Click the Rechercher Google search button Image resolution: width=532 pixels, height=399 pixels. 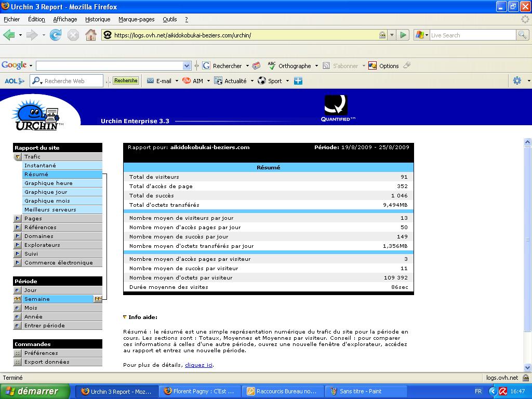222,66
